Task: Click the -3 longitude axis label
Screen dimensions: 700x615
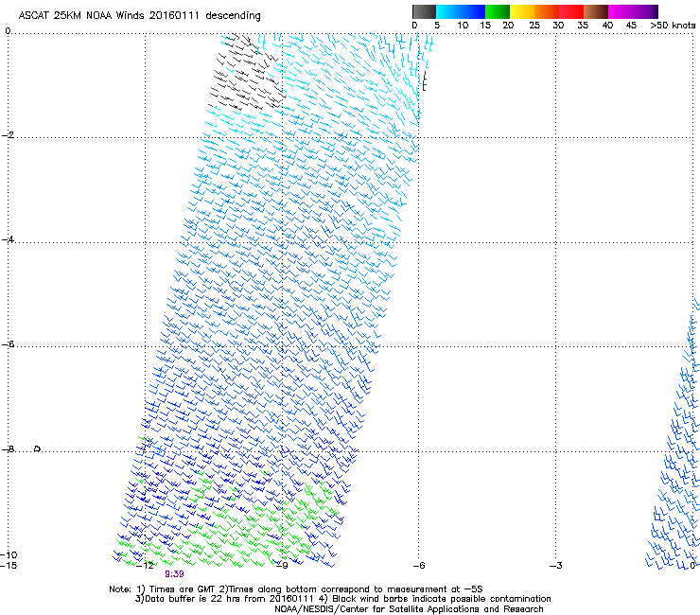Action: (555, 566)
